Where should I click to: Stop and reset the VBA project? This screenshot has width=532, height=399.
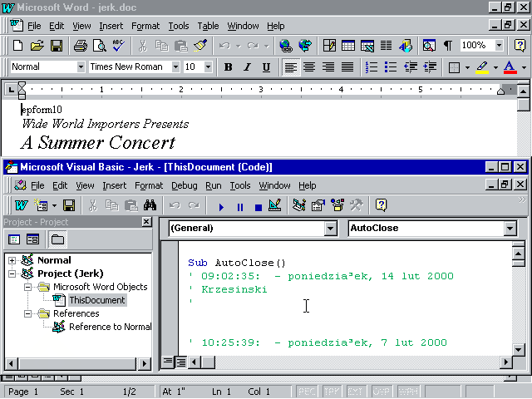[x=259, y=207]
